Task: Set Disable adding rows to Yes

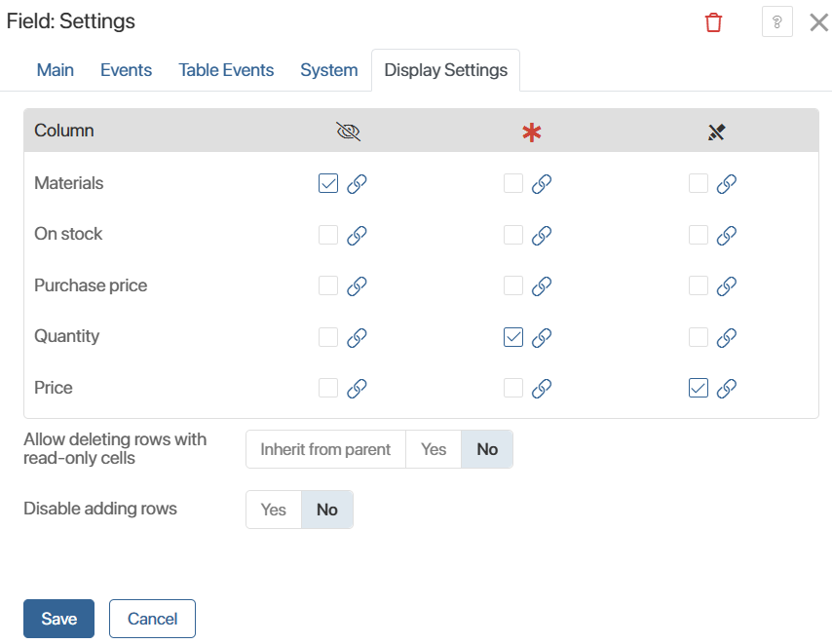Action: tap(274, 510)
